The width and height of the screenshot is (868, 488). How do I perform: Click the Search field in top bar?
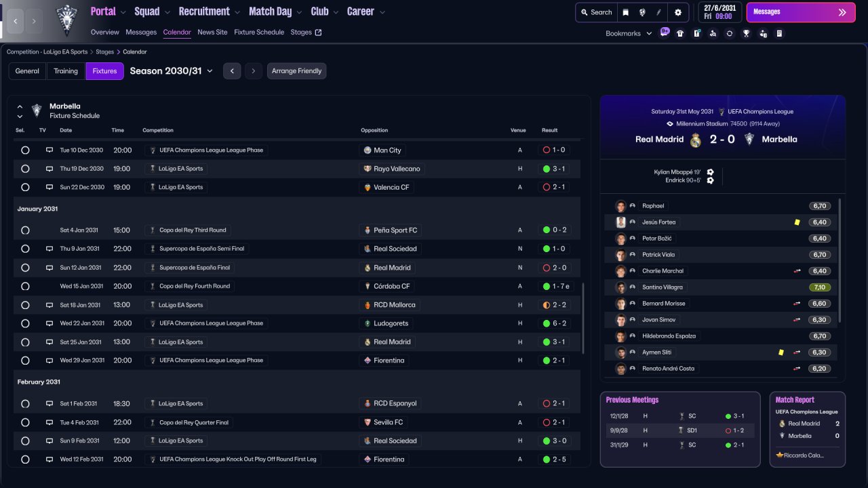tap(595, 12)
